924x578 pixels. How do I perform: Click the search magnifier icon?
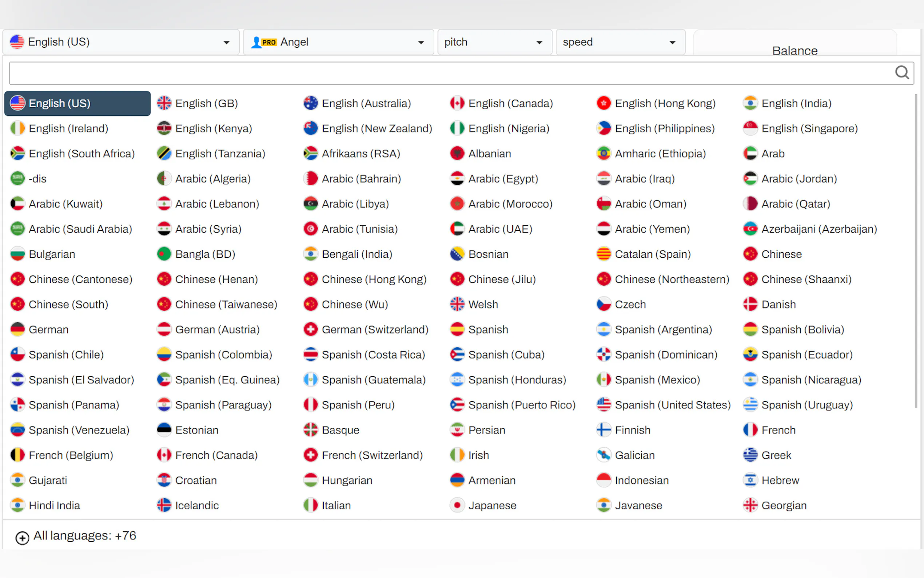(x=902, y=72)
